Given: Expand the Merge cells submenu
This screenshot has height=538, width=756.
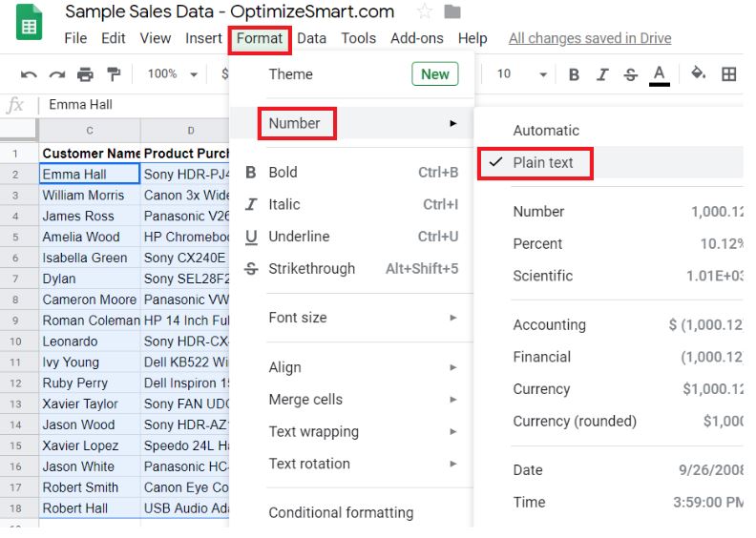Looking at the screenshot, I should (353, 400).
